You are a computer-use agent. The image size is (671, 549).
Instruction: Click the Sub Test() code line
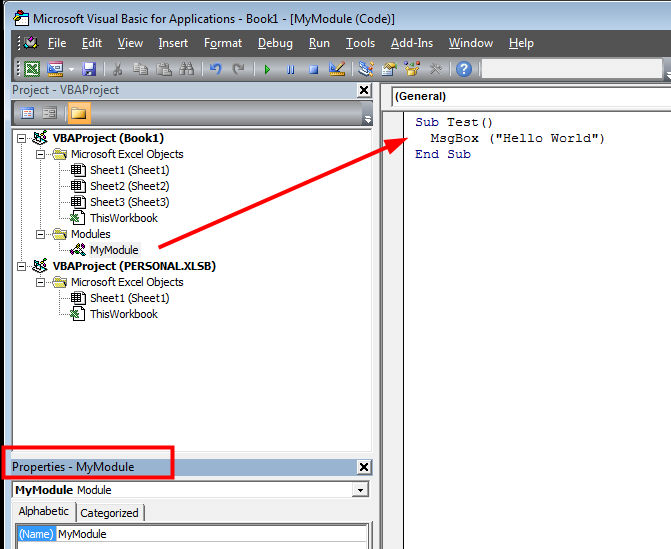tap(454, 122)
